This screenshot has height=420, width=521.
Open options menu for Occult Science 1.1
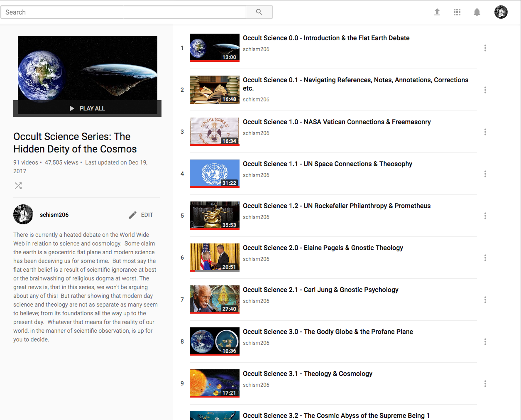(x=485, y=174)
